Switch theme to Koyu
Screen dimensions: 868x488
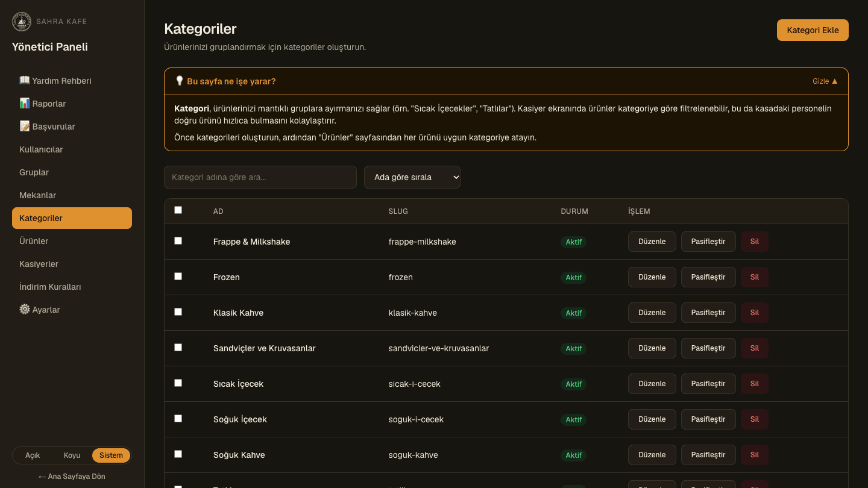(72, 455)
